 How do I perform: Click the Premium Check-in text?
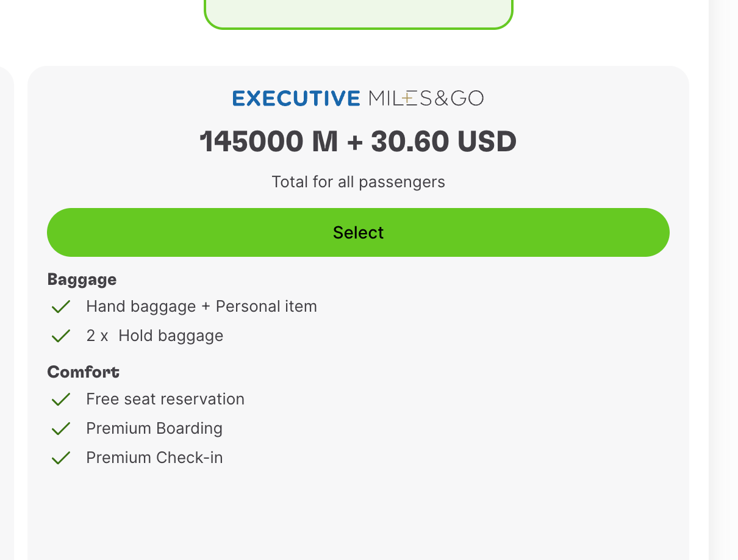point(154,458)
